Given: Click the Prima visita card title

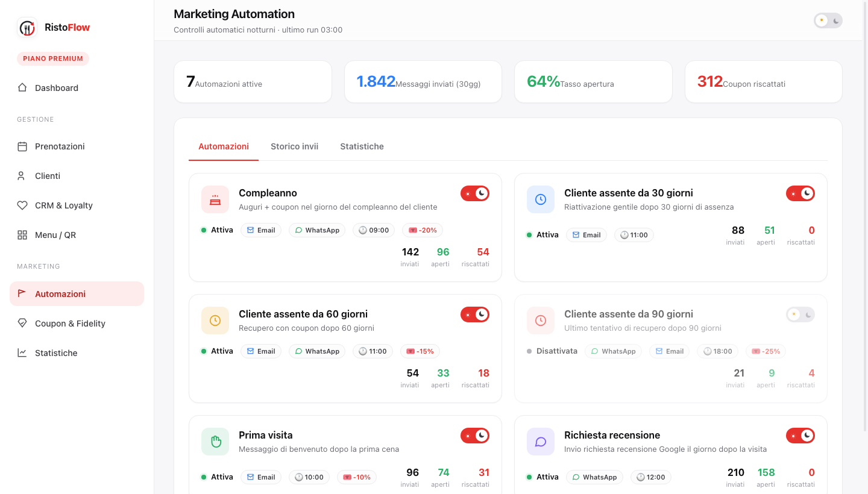Looking at the screenshot, I should pos(266,435).
